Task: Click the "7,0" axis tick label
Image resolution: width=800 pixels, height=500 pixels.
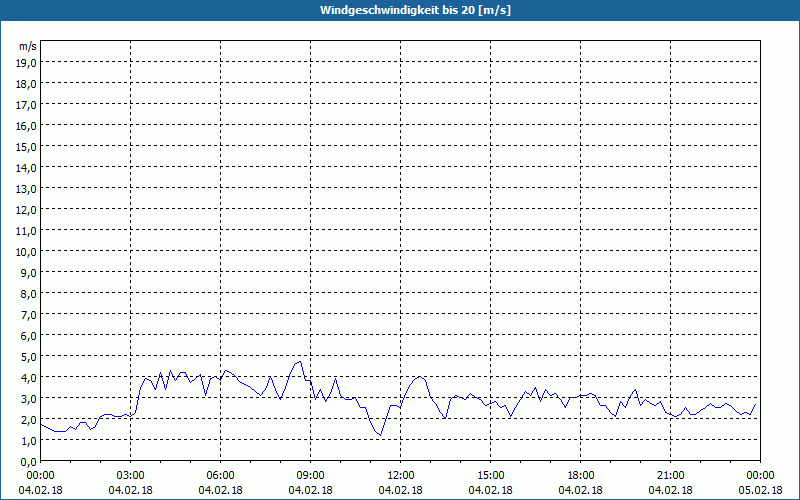Action: point(28,315)
